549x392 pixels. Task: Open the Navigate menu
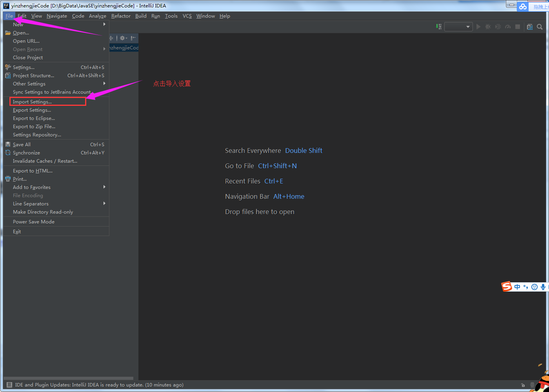click(x=57, y=16)
